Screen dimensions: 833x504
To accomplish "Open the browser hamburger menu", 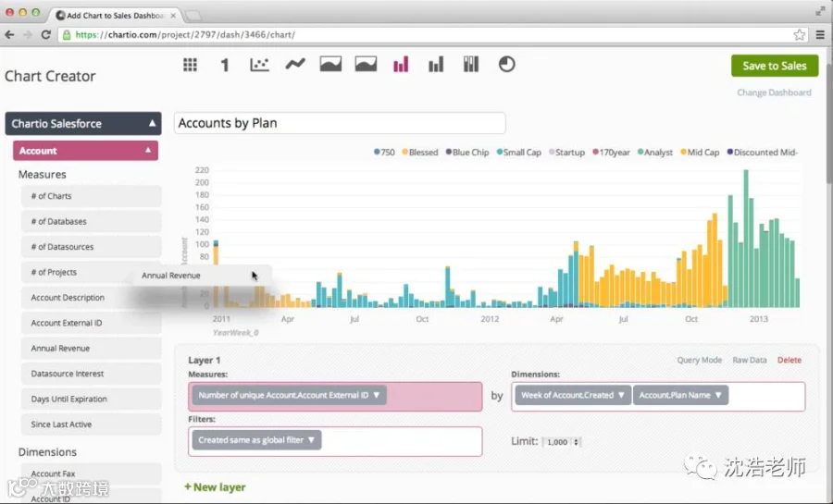I will click(820, 34).
